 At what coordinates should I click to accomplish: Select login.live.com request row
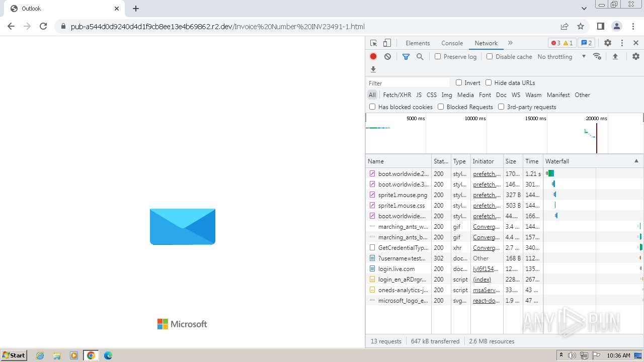coord(505,269)
